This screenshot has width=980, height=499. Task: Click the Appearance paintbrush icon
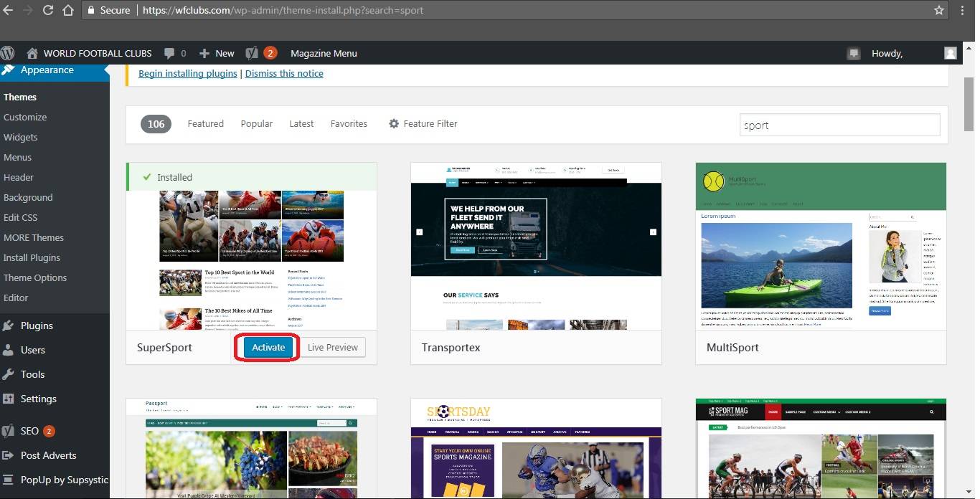(8, 70)
